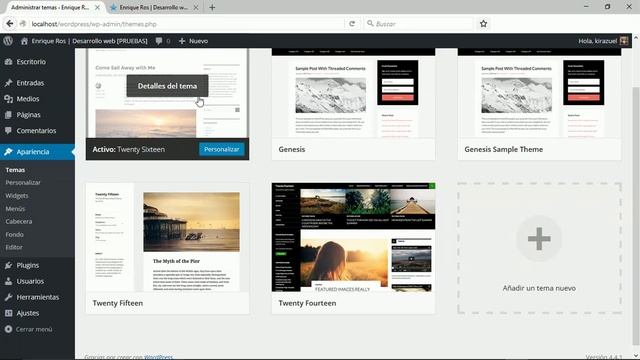Click the Herramientas wrench icon
This screenshot has height=360, width=640.
(x=8, y=297)
